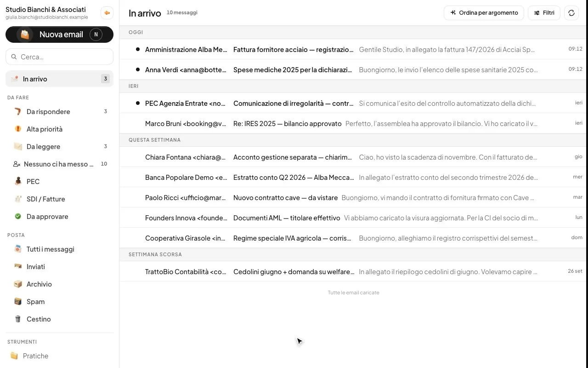Click the Comunicazione di irregolarità subject
This screenshot has height=368, width=588.
(x=294, y=103)
